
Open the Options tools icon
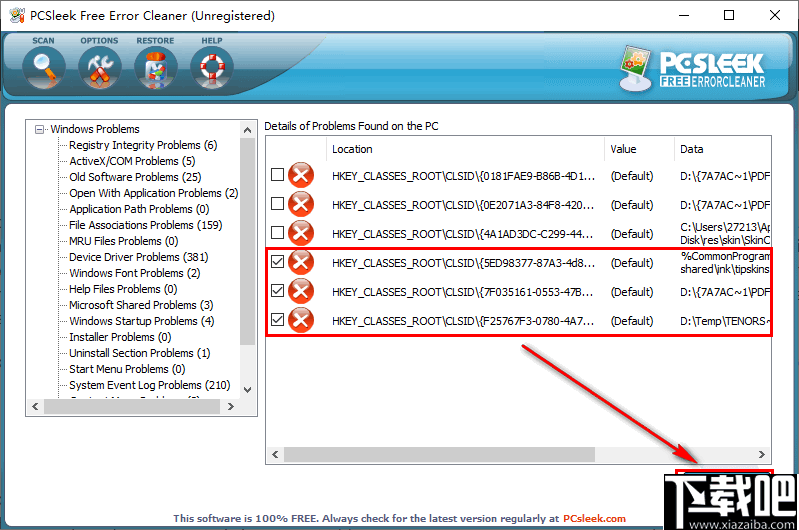click(x=100, y=68)
